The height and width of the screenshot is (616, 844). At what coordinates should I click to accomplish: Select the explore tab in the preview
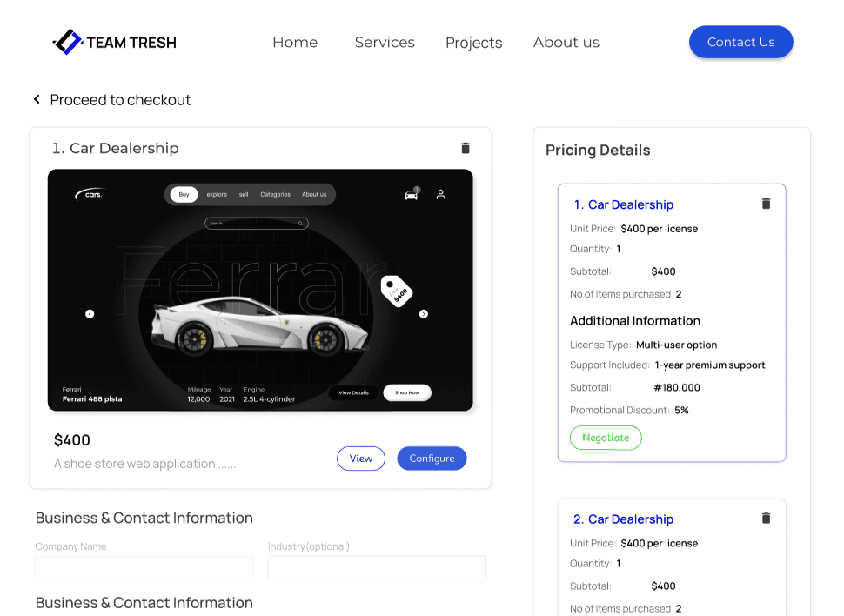[x=217, y=194]
